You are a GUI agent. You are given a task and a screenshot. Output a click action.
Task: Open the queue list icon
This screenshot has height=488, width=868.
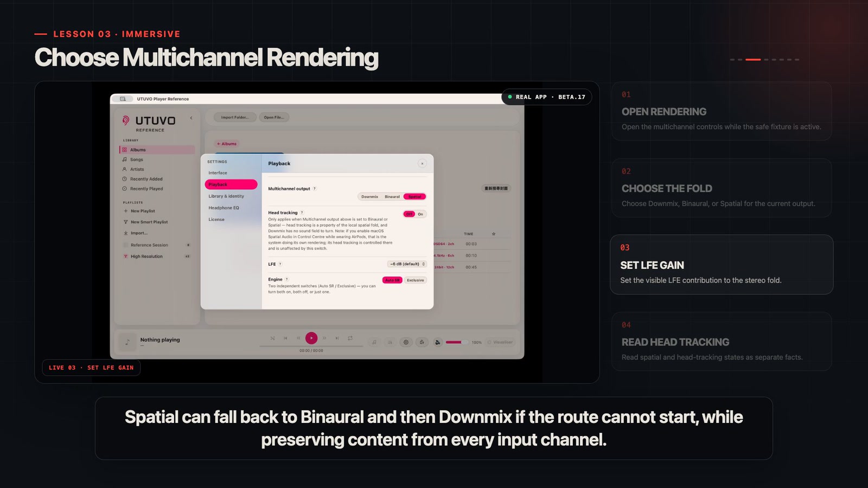coord(390,342)
